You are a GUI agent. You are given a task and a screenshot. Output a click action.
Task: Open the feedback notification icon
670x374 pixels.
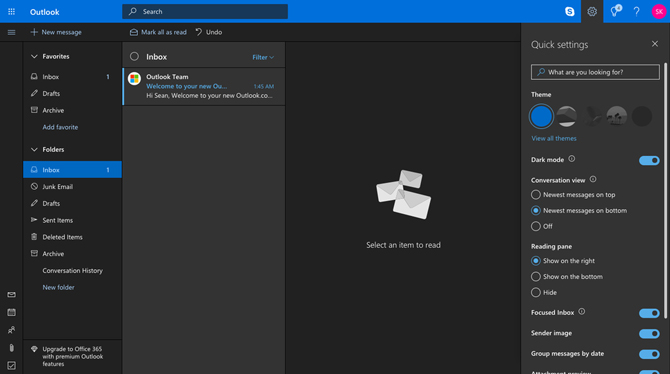coord(615,11)
